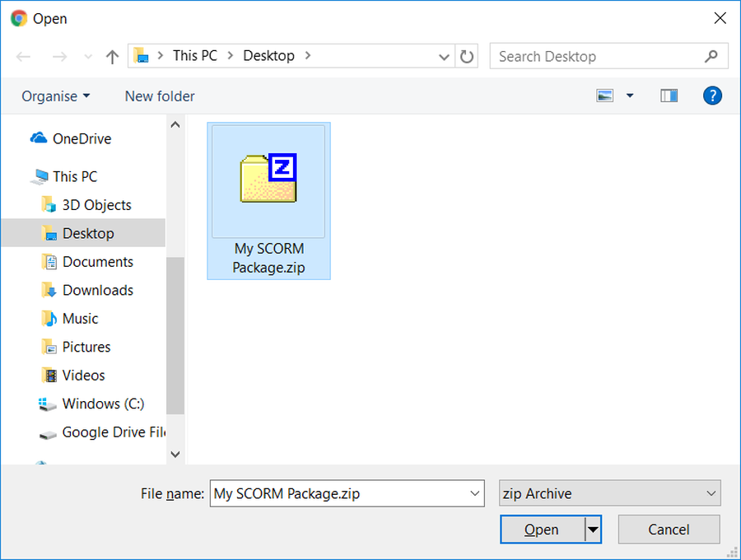Click the Google Drive drive icon
Screen dimensions: 741x560
47,435
